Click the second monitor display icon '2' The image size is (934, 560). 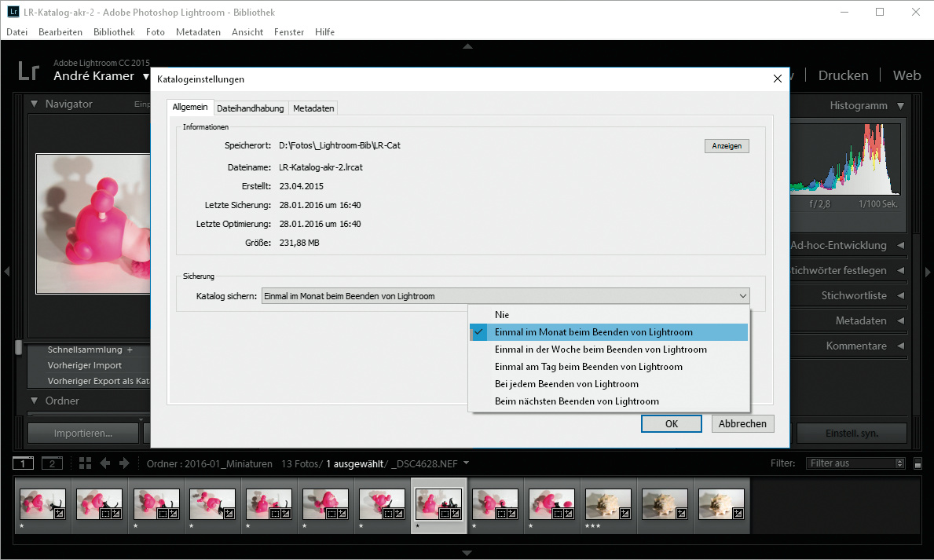pyautogui.click(x=52, y=463)
